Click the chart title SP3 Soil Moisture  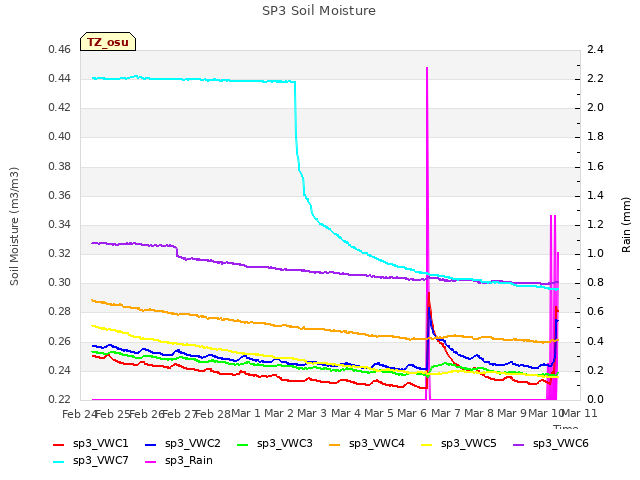[319, 11]
